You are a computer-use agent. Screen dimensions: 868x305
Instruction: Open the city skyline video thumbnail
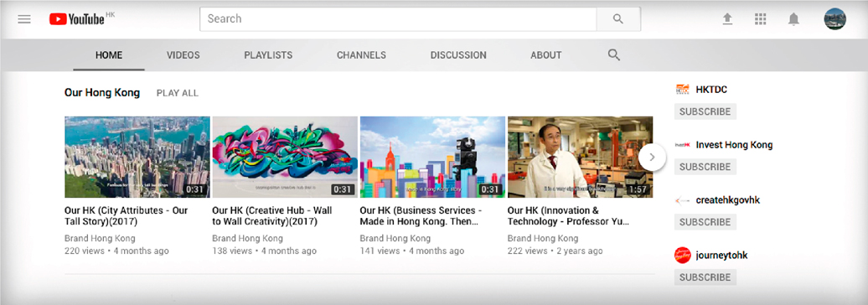click(x=137, y=158)
